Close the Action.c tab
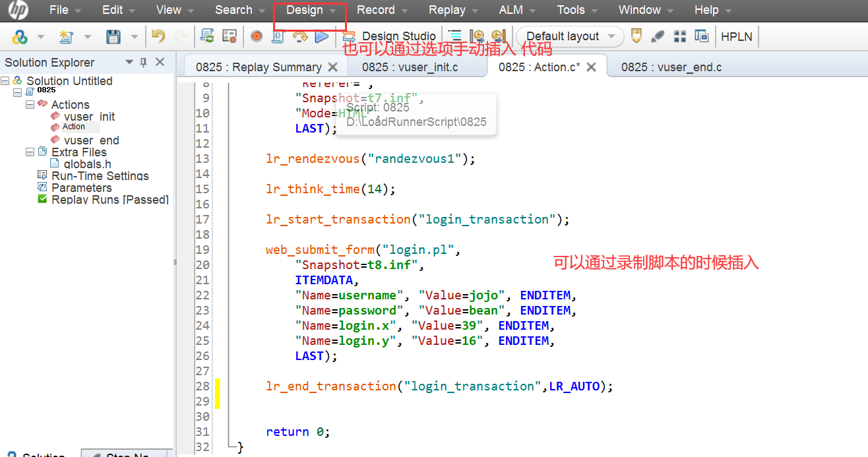868x457 pixels. (x=591, y=67)
